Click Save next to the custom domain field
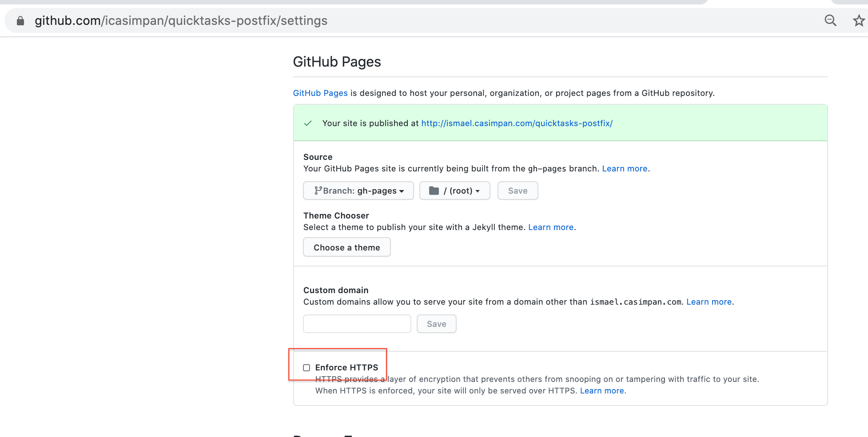Viewport: 868px width, 437px height. 436,324
